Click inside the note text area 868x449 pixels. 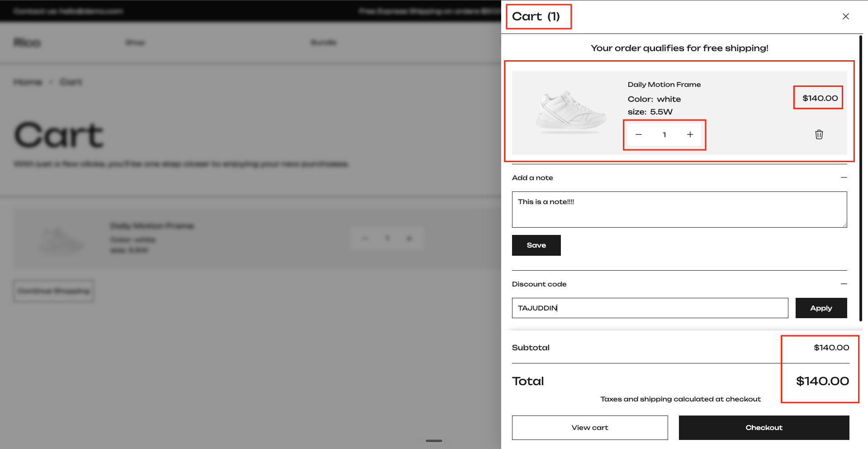click(679, 210)
